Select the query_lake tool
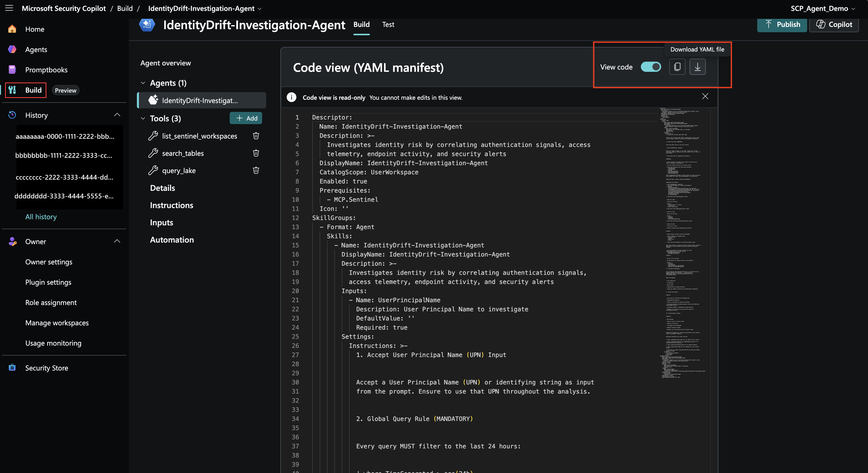This screenshot has width=868, height=473. point(178,170)
